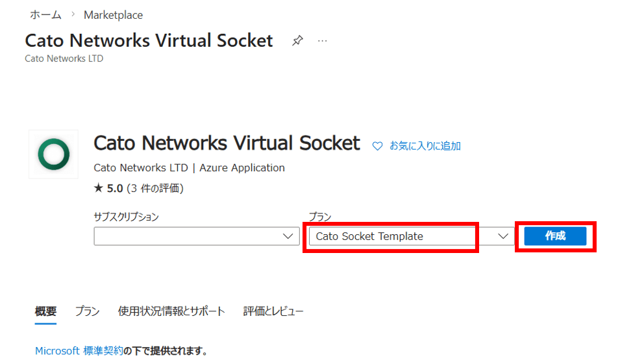
Task: Click the heart favorite icon
Action: click(377, 147)
